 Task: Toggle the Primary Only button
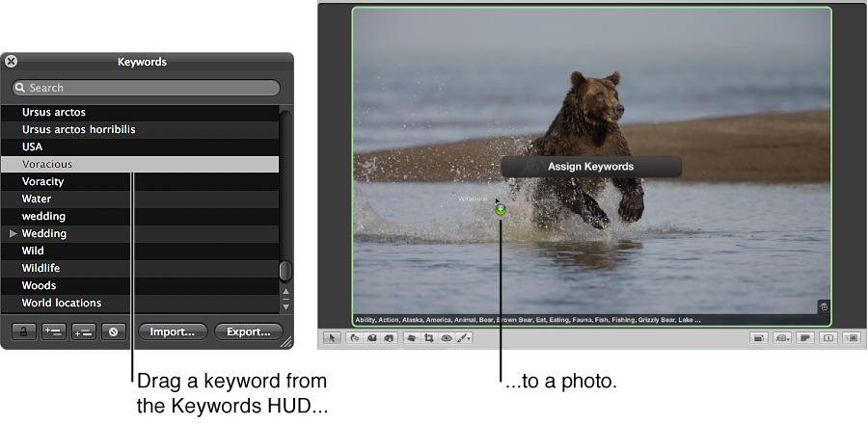(828, 338)
